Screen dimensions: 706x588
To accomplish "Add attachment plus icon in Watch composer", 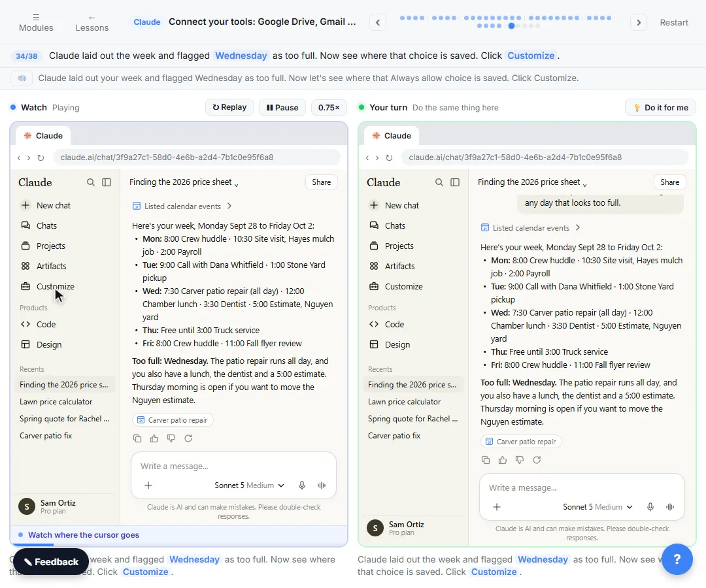I will [x=148, y=485].
